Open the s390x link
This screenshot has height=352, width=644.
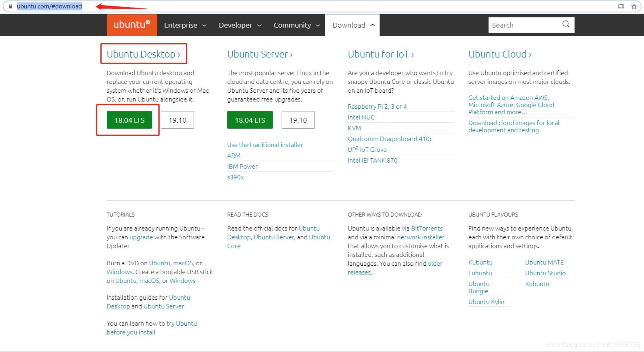[236, 177]
